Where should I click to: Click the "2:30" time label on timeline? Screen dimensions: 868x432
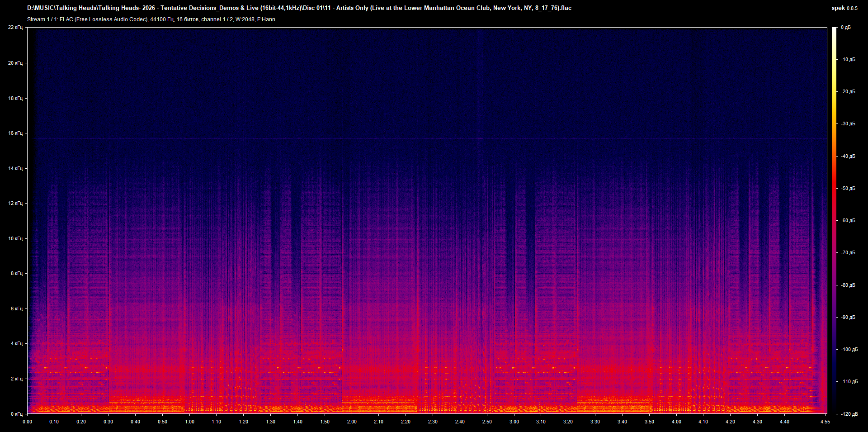(x=433, y=421)
